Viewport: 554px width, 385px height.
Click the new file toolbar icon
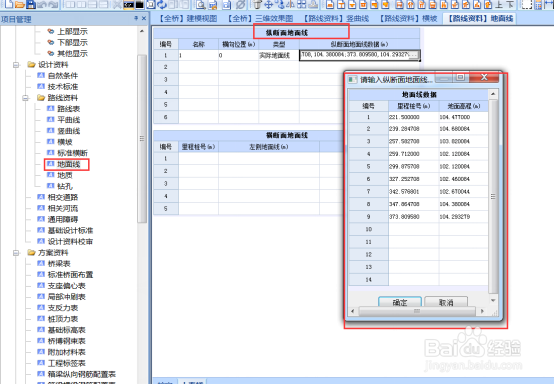click(x=8, y=4)
